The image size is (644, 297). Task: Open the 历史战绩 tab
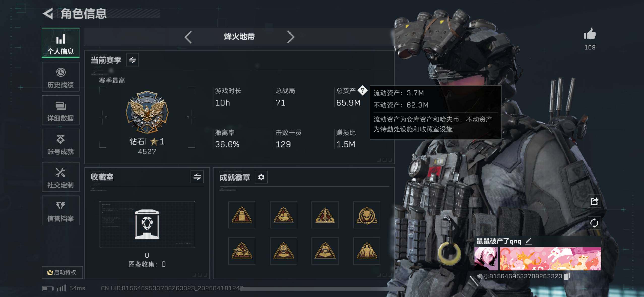(60, 77)
